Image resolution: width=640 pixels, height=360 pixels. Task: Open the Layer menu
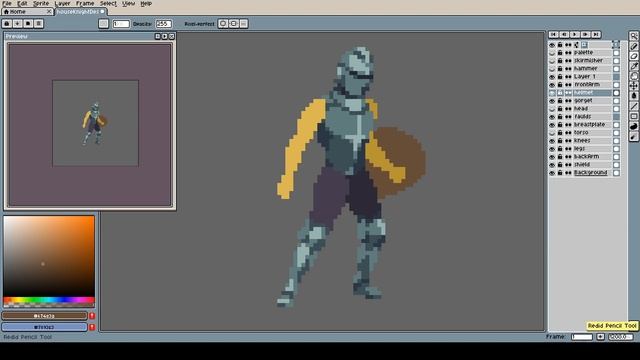(62, 3)
